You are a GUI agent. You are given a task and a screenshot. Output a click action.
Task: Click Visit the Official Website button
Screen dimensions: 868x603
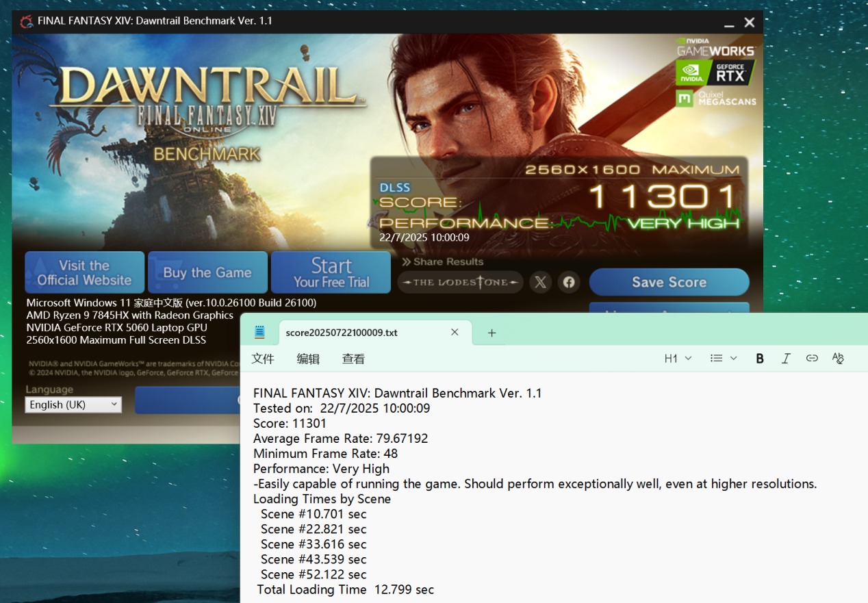click(85, 272)
